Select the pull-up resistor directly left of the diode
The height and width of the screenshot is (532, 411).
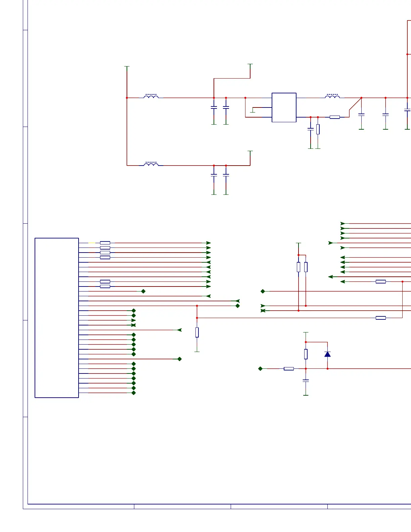point(306,354)
